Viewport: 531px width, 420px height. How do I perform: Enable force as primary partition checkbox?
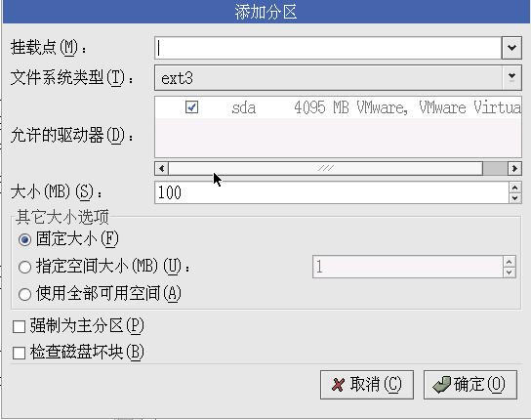19,327
